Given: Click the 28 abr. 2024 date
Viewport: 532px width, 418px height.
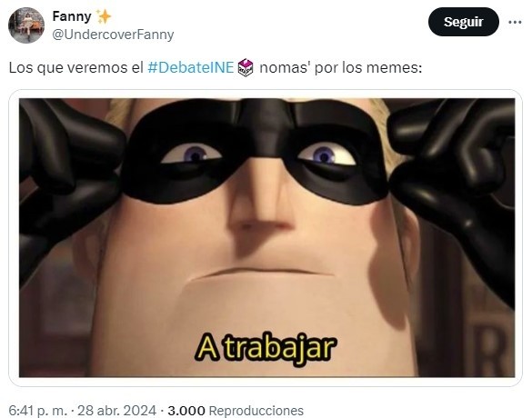Looking at the screenshot, I should coord(116,411).
